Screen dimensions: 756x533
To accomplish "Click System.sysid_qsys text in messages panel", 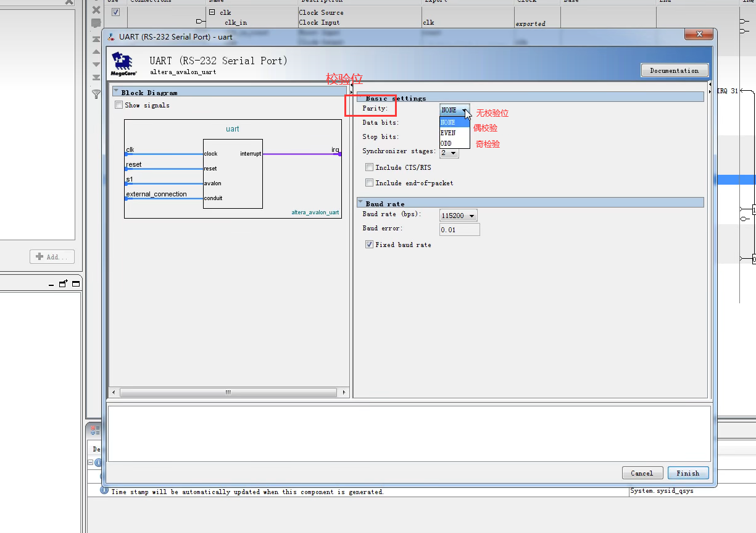I will (662, 491).
